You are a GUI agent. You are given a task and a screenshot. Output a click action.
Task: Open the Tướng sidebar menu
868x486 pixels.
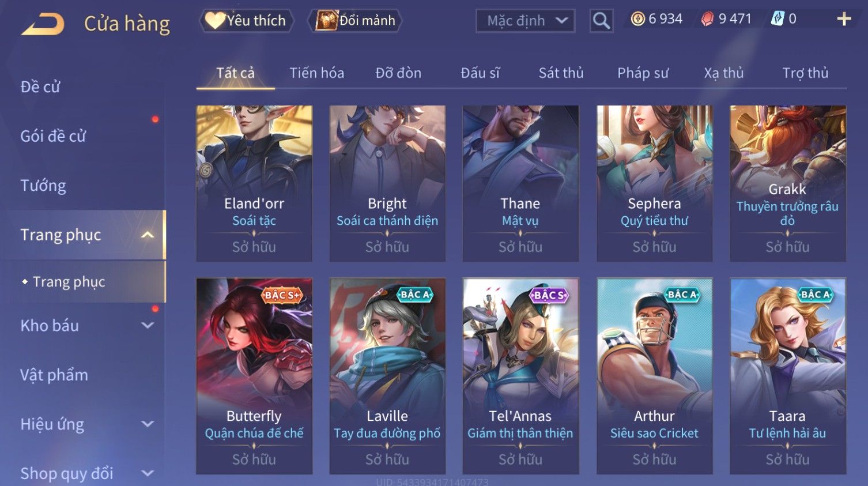(43, 186)
